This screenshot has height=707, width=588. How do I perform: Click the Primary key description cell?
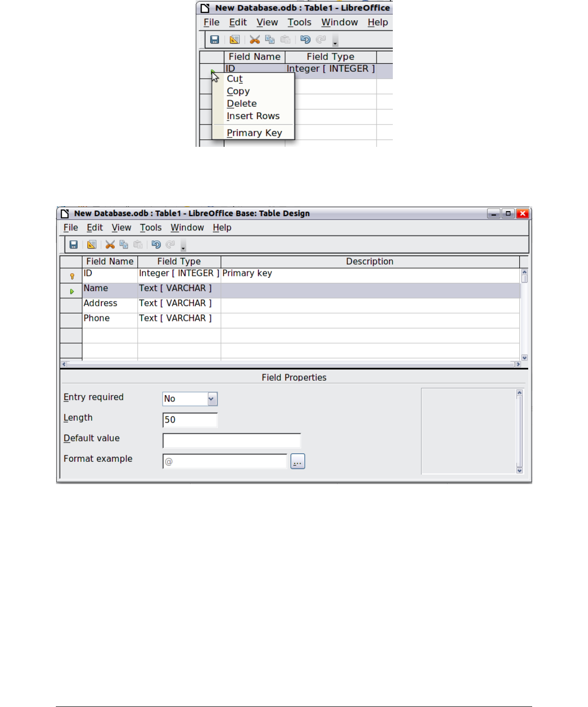[x=370, y=276]
